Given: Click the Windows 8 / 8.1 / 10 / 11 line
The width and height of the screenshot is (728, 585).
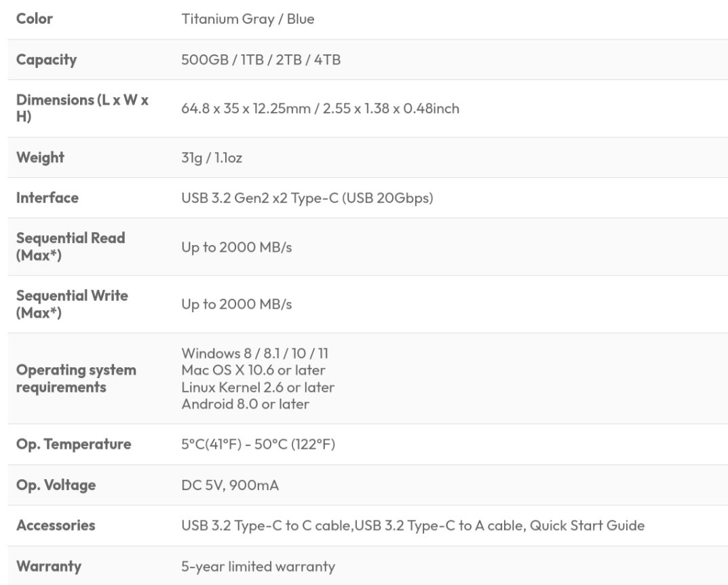Looking at the screenshot, I should point(255,354).
